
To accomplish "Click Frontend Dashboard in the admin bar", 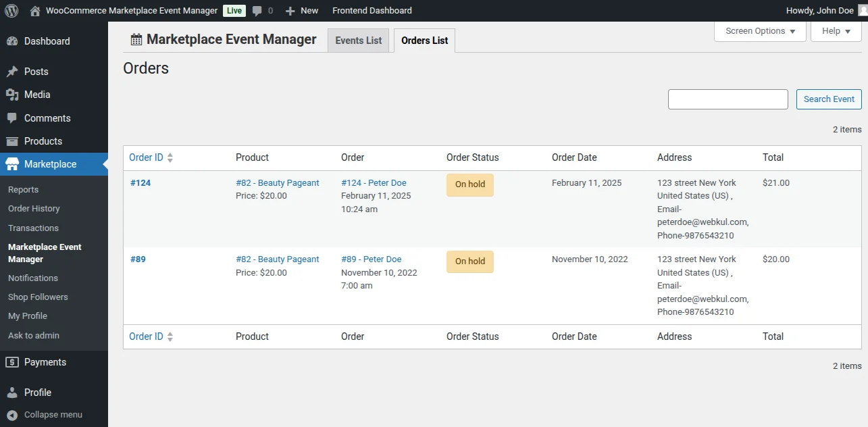I will coord(372,10).
